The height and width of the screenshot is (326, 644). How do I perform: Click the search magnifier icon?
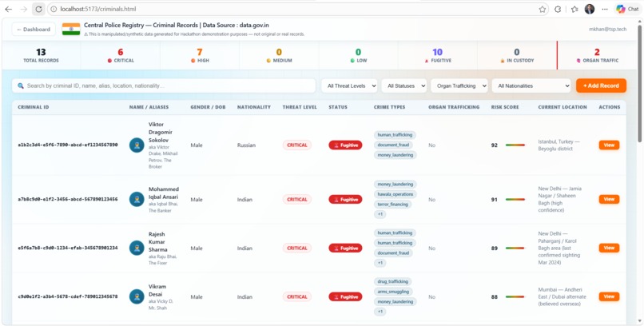tap(21, 85)
